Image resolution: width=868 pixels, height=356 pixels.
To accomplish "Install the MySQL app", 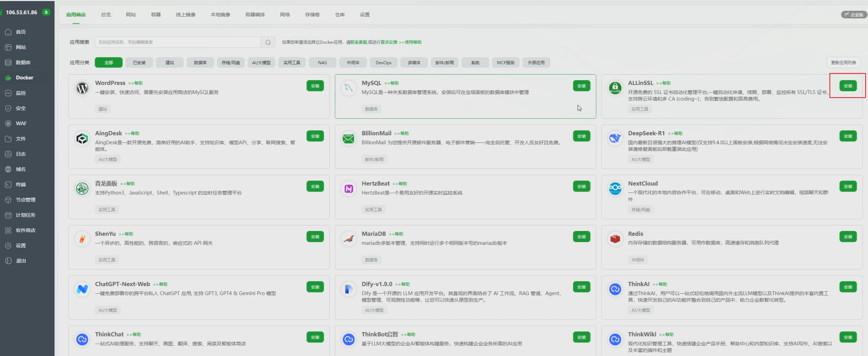I will coord(582,86).
